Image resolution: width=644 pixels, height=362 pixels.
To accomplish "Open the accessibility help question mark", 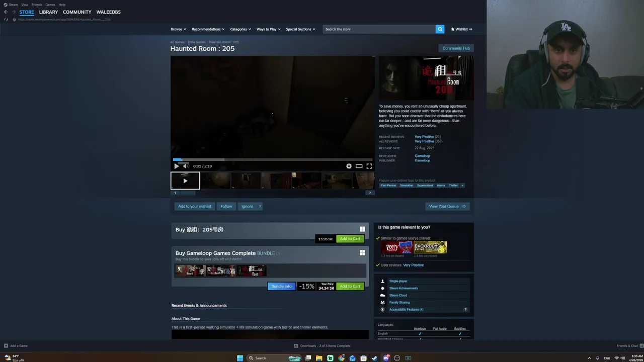I will [x=465, y=309].
